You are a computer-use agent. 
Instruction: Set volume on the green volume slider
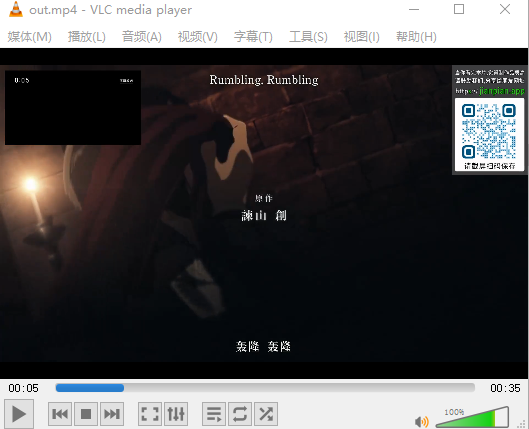tap(472, 418)
